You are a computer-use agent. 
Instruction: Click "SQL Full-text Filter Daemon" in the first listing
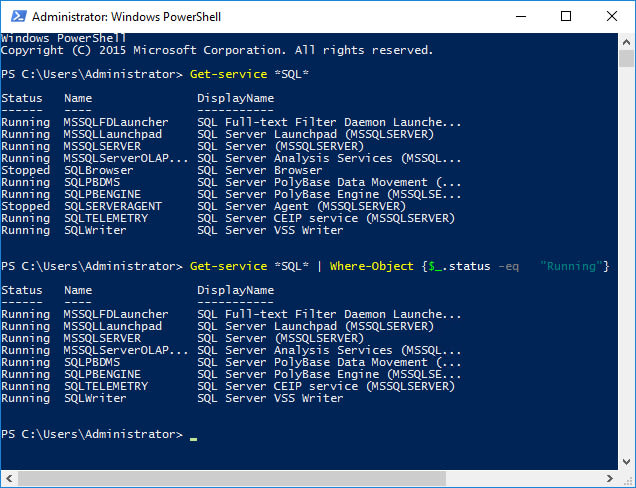pos(291,123)
